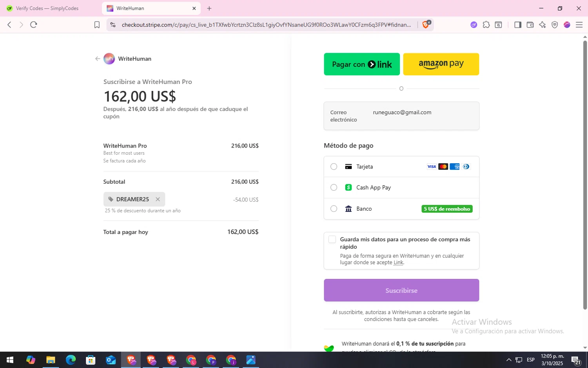Reload the current page
Screen dimensions: 588x368
pos(34,25)
